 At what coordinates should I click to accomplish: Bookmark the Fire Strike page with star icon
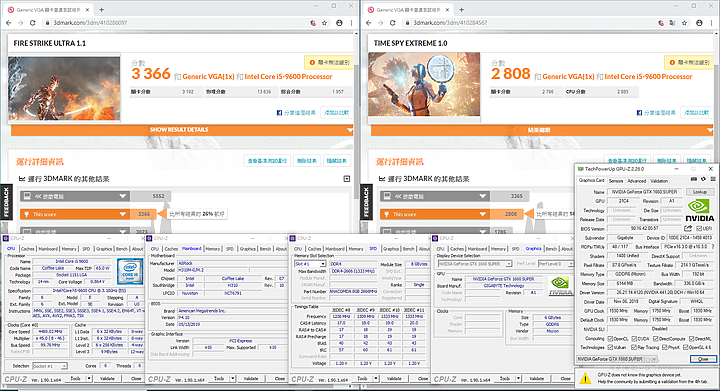pyautogui.click(x=325, y=22)
